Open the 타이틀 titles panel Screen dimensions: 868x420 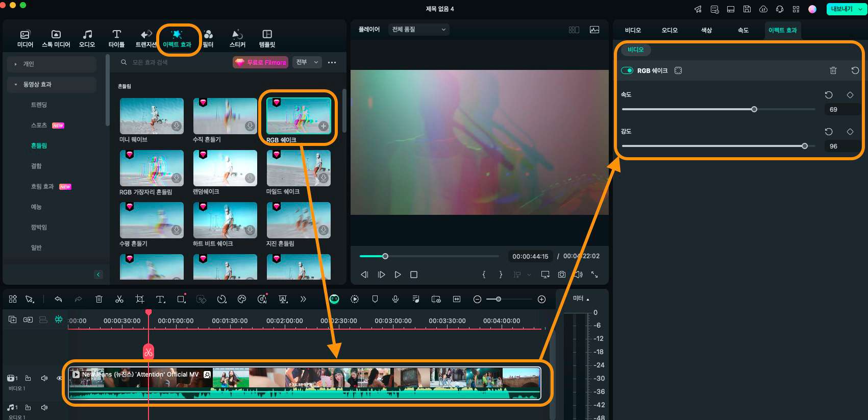(x=116, y=38)
